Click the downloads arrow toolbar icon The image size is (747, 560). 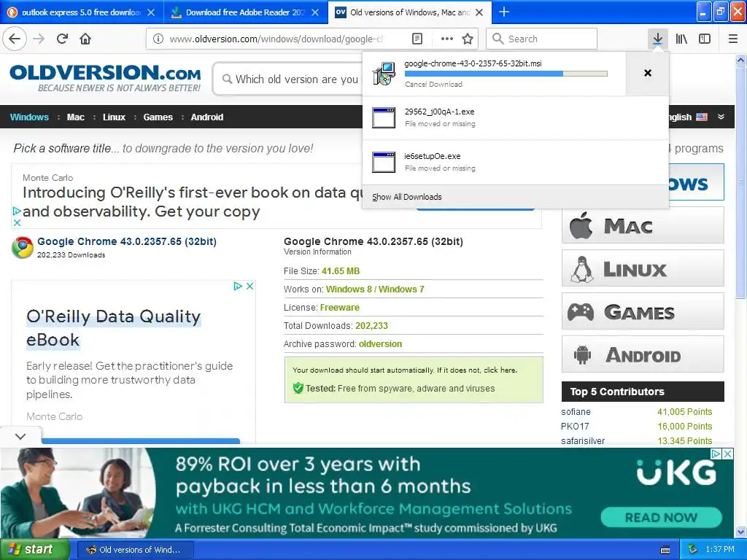click(x=657, y=39)
